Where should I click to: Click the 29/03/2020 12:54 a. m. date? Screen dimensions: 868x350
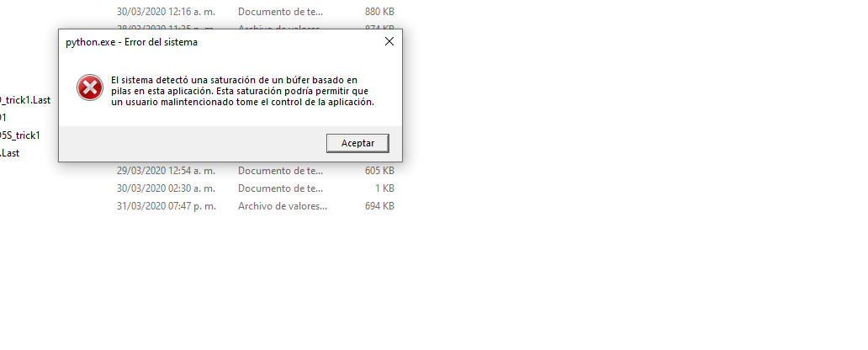coord(166,171)
